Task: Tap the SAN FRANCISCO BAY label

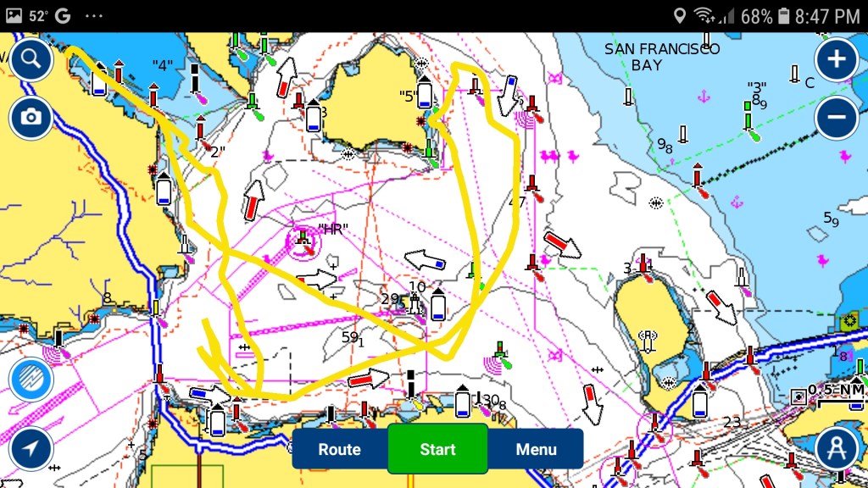Action: pyautogui.click(x=662, y=57)
